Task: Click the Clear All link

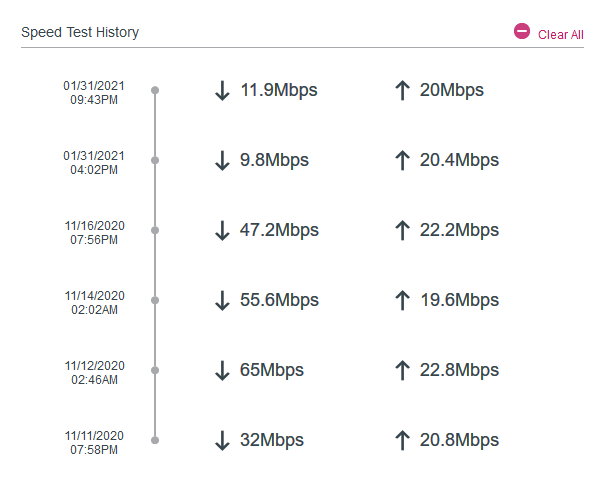Action: [x=560, y=35]
